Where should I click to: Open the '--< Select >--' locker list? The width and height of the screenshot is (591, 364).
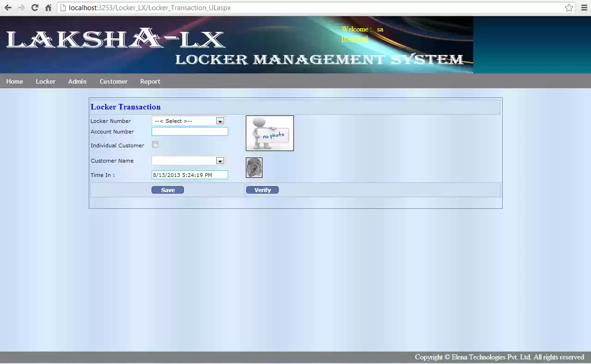pos(219,121)
